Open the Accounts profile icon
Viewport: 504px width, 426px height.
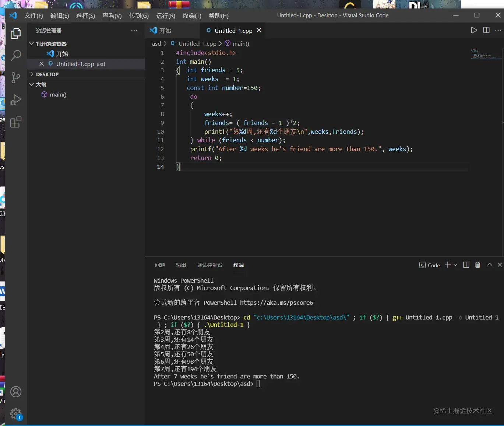[16, 392]
